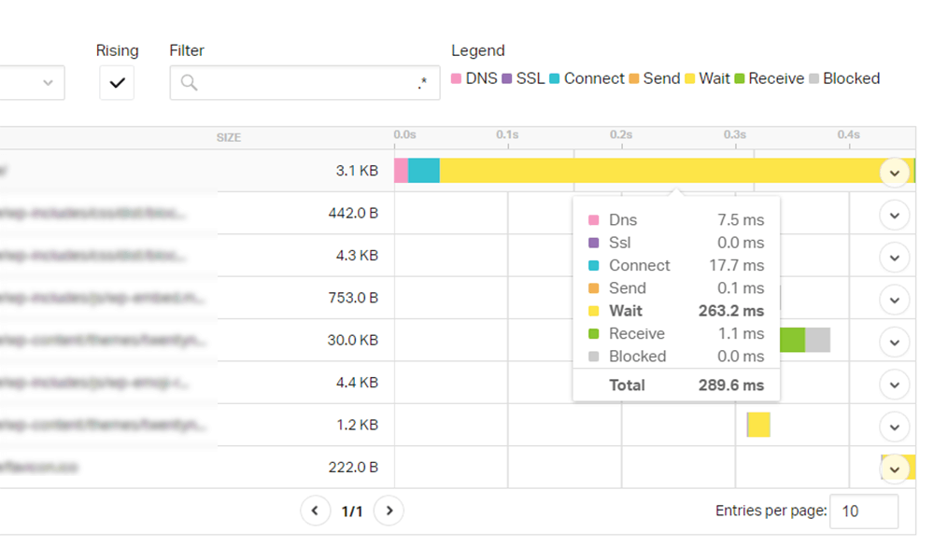Image resolution: width=934 pixels, height=560 pixels.
Task: Go to next page of entries
Action: pyautogui.click(x=389, y=511)
